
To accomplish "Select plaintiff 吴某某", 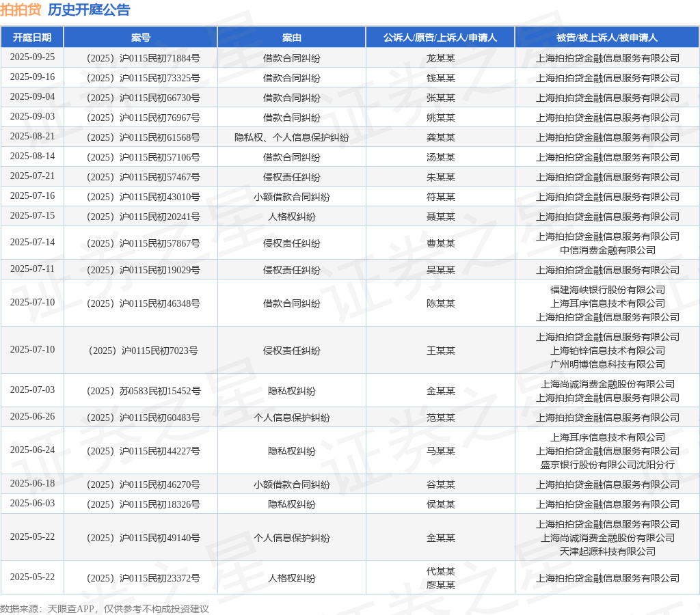I will (441, 270).
